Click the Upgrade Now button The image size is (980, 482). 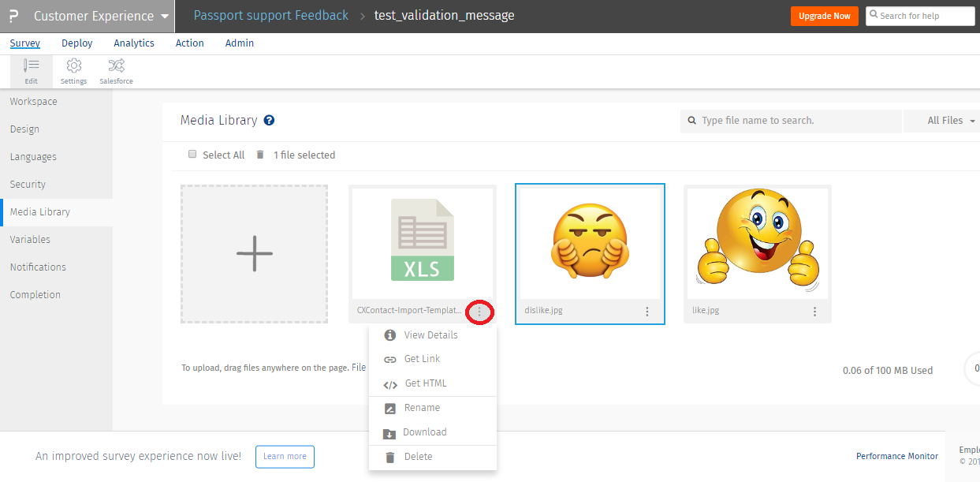pos(825,16)
